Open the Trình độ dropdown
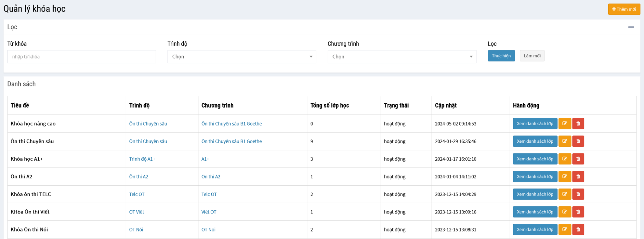The width and height of the screenshot is (644, 239). (242, 57)
